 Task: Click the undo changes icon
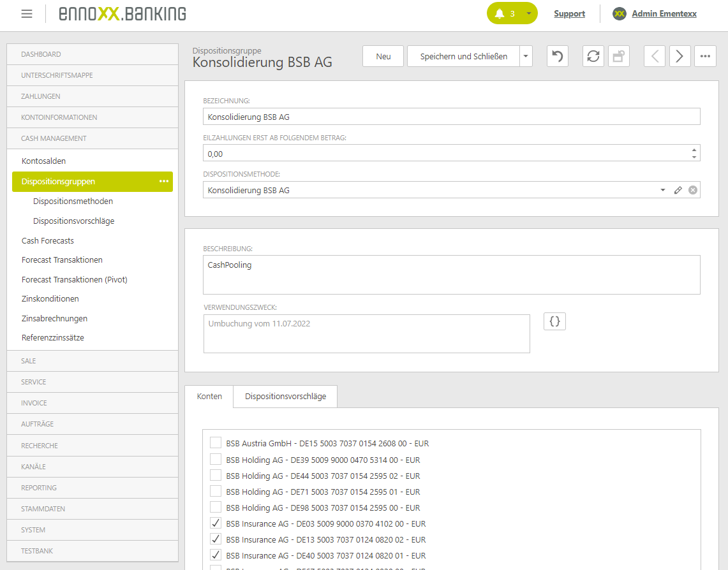[558, 56]
